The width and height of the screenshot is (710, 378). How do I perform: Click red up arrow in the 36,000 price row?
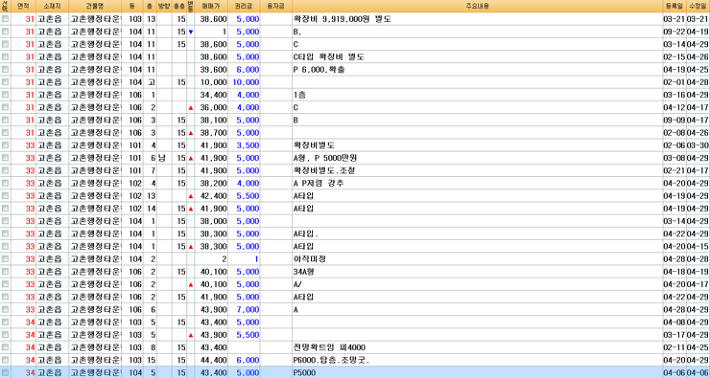pos(191,108)
